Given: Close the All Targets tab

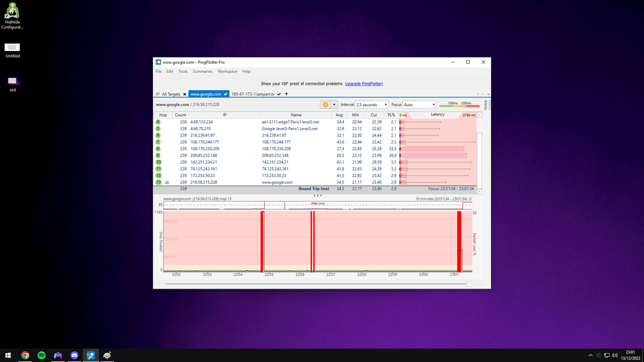Looking at the screenshot, I should [x=184, y=94].
